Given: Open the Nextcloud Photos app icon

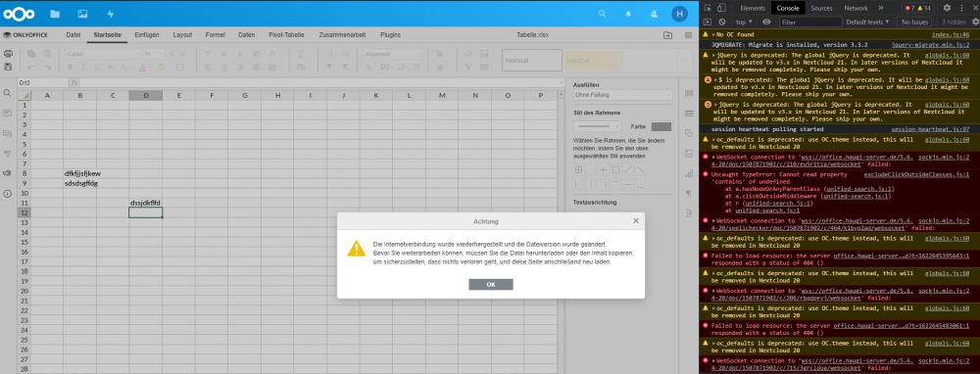Looking at the screenshot, I should pyautogui.click(x=82, y=13).
